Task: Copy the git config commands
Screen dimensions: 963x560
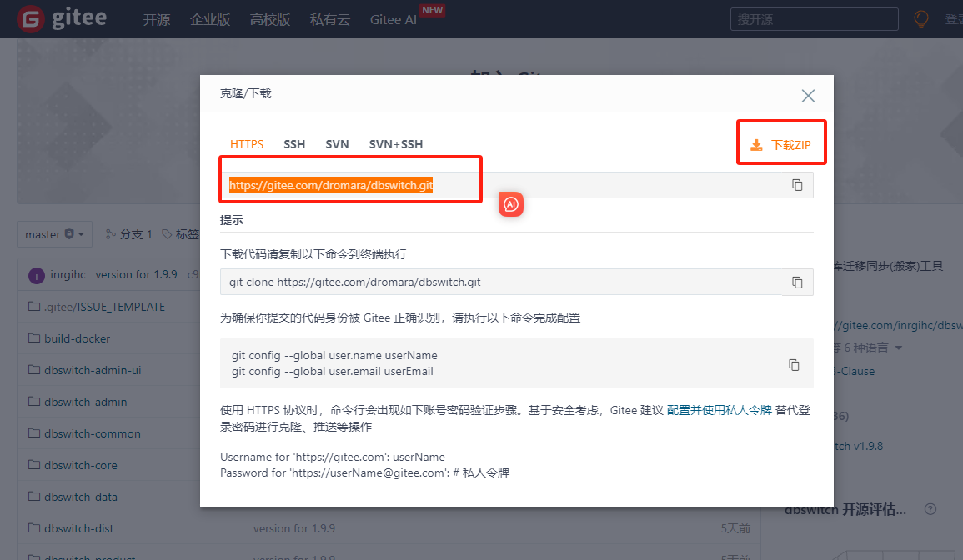Action: point(794,365)
